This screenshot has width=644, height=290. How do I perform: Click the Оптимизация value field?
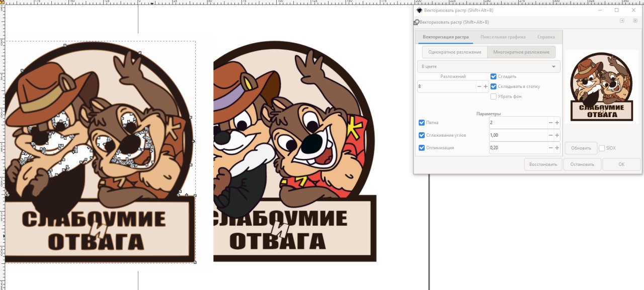tap(518, 148)
